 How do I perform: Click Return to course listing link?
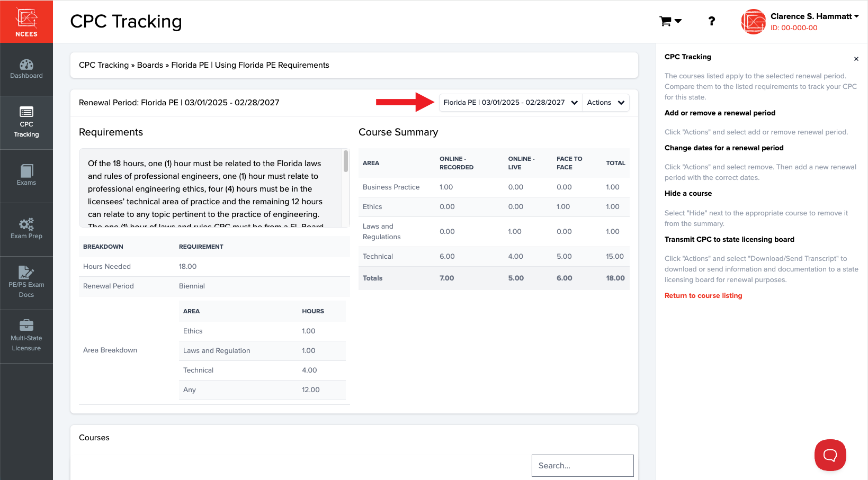pyautogui.click(x=703, y=296)
